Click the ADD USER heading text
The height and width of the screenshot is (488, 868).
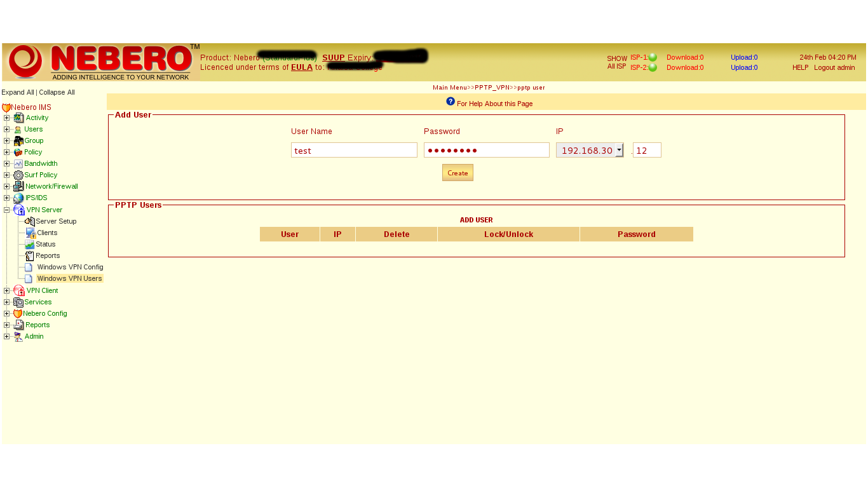(477, 220)
